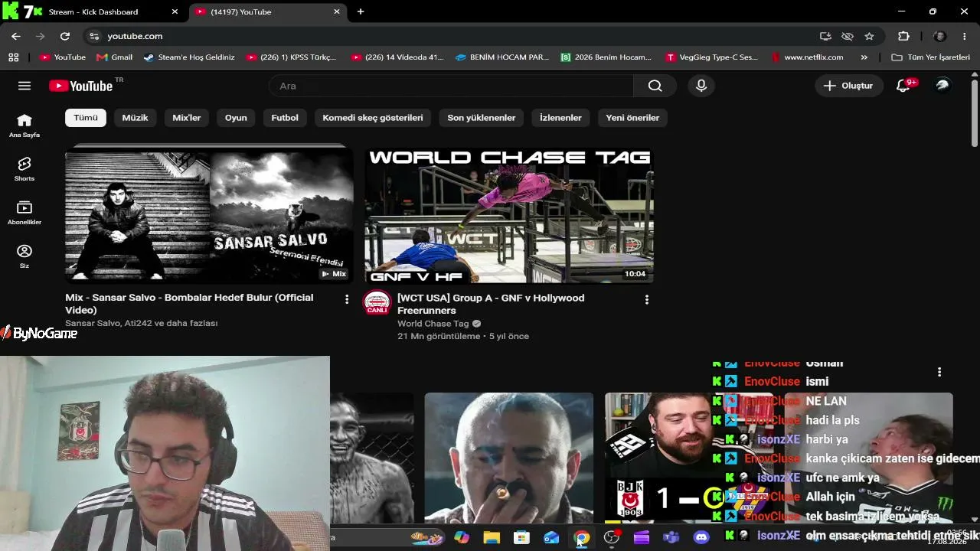Focus the YouTube Ara search field
Image resolution: width=980 pixels, height=551 pixels.
click(x=452, y=86)
